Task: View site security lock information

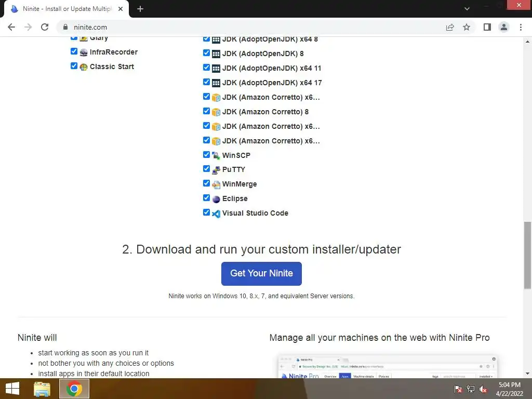Action: pyautogui.click(x=65, y=27)
